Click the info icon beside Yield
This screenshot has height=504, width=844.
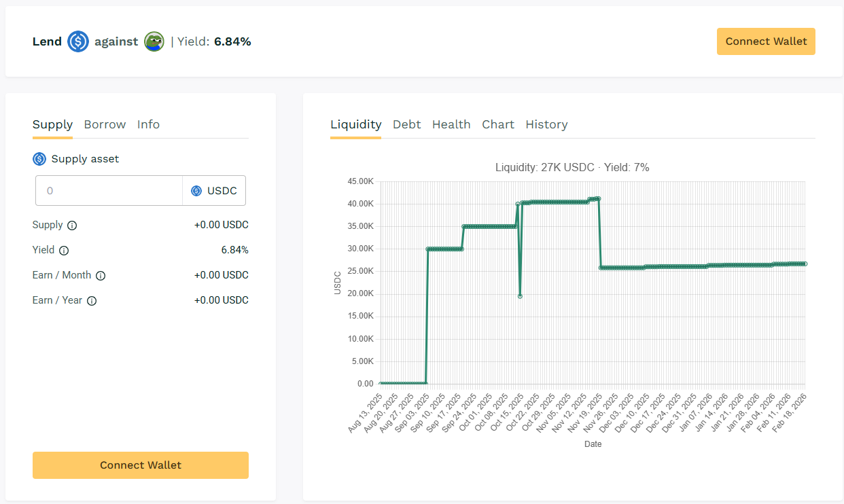(x=64, y=251)
